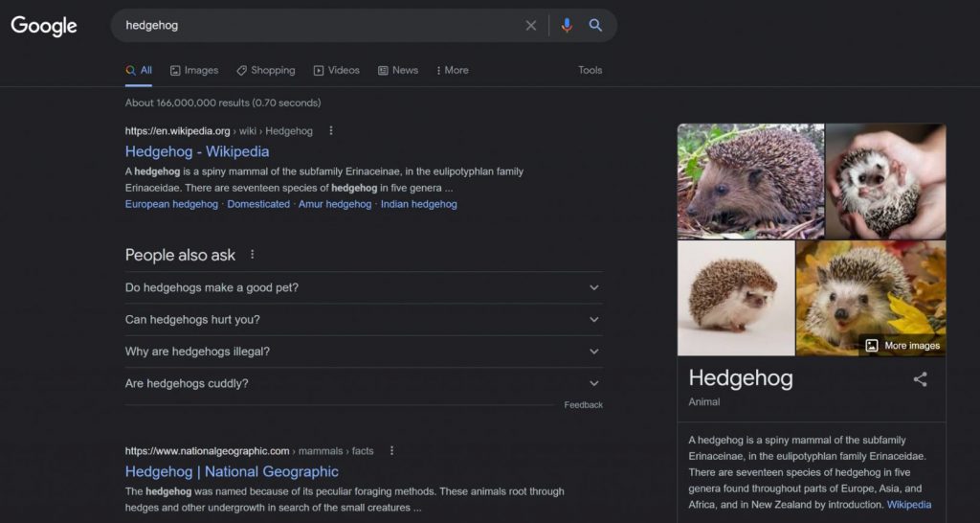Click the Google logo

44,26
